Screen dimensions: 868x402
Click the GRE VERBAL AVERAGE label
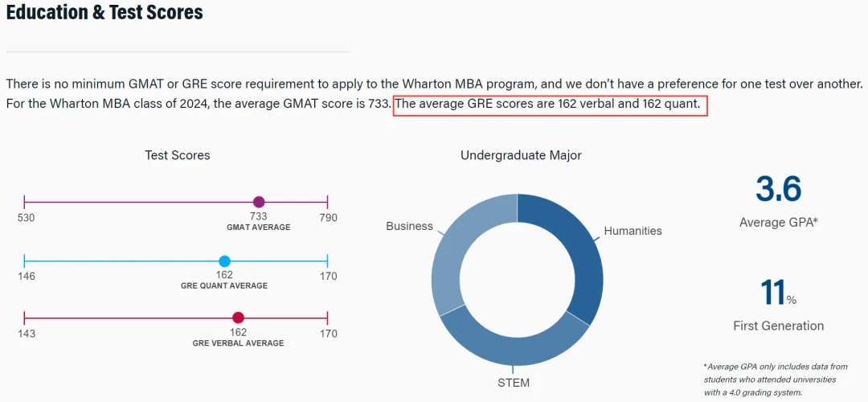tap(238, 343)
